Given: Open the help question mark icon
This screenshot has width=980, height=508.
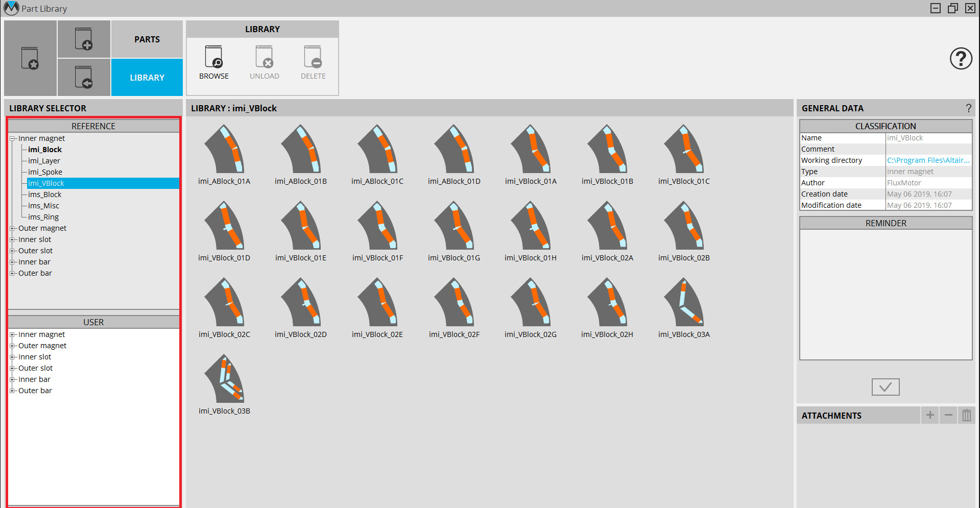Looking at the screenshot, I should pos(960,59).
